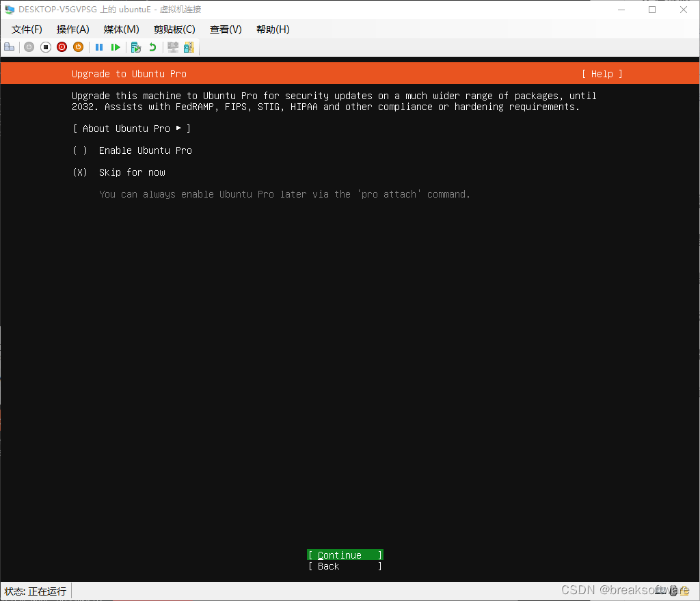Revert the VM with the green curved-arrow icon
The height and width of the screenshot is (601, 700).
pos(152,47)
